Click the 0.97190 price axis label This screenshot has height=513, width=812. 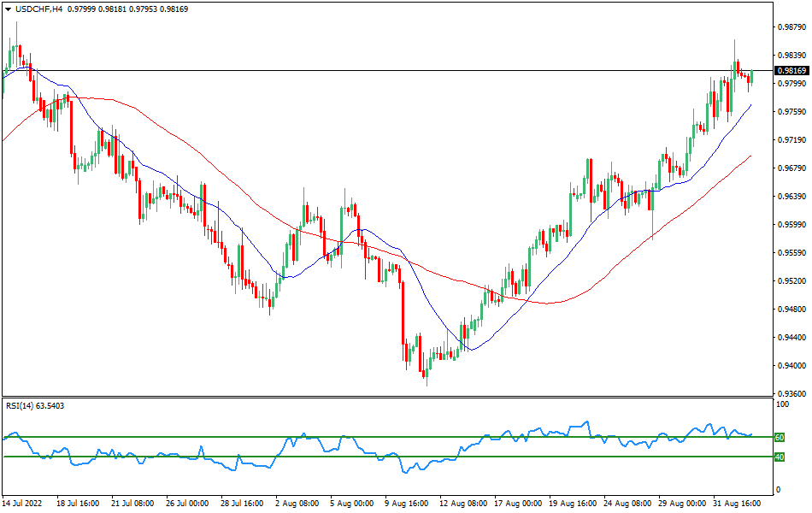pos(791,140)
